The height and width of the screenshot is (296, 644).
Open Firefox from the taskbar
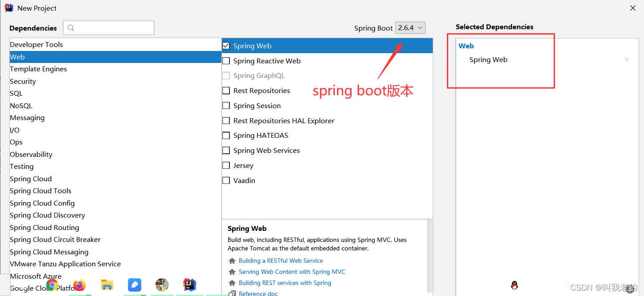80,284
